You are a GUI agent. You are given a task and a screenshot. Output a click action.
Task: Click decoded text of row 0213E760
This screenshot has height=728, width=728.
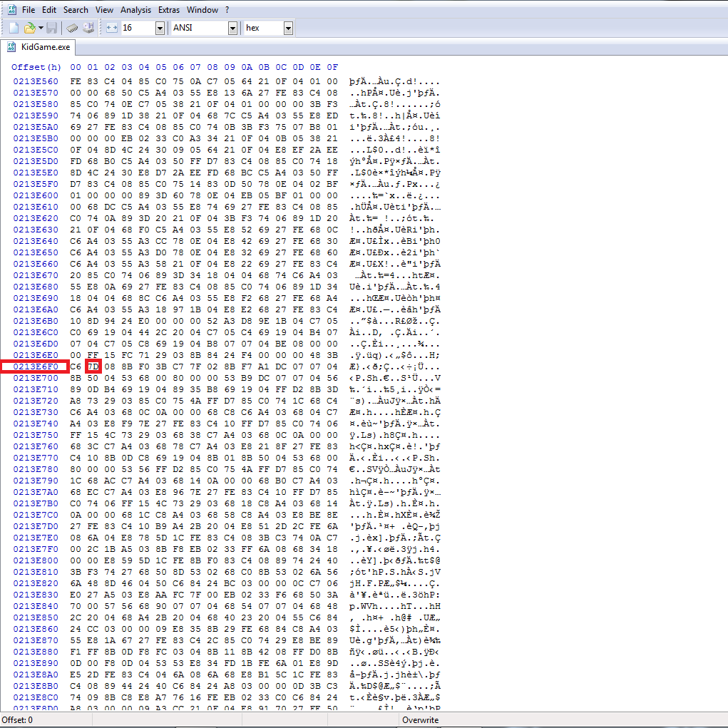click(x=395, y=446)
